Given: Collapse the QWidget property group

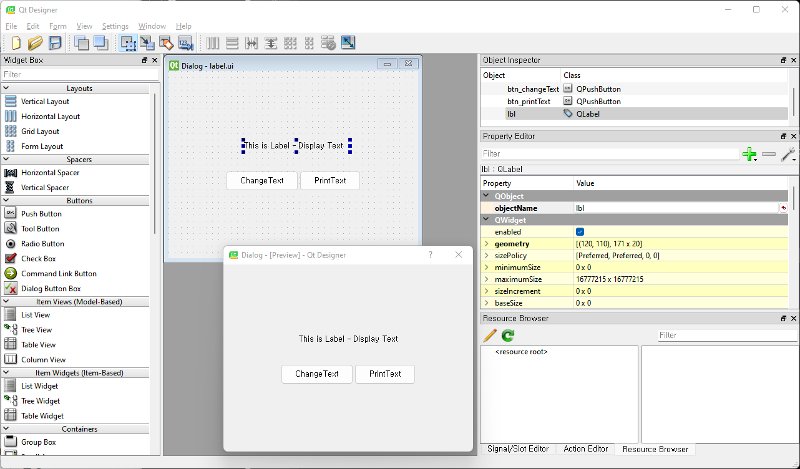Looking at the screenshot, I should coord(486,220).
